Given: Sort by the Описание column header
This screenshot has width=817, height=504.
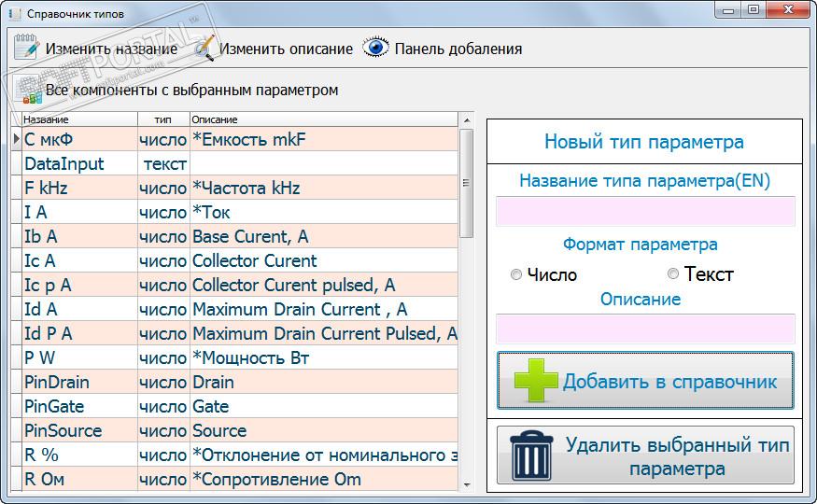Looking at the screenshot, I should (x=324, y=119).
